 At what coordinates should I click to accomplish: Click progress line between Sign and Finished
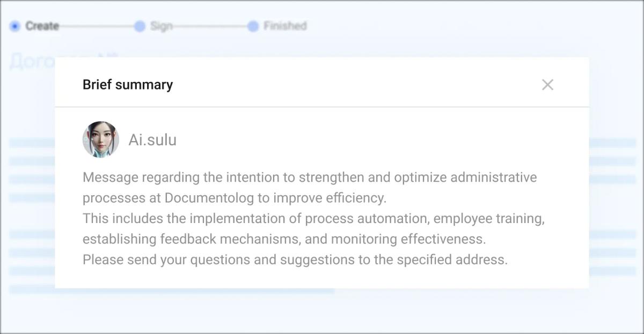pos(209,26)
